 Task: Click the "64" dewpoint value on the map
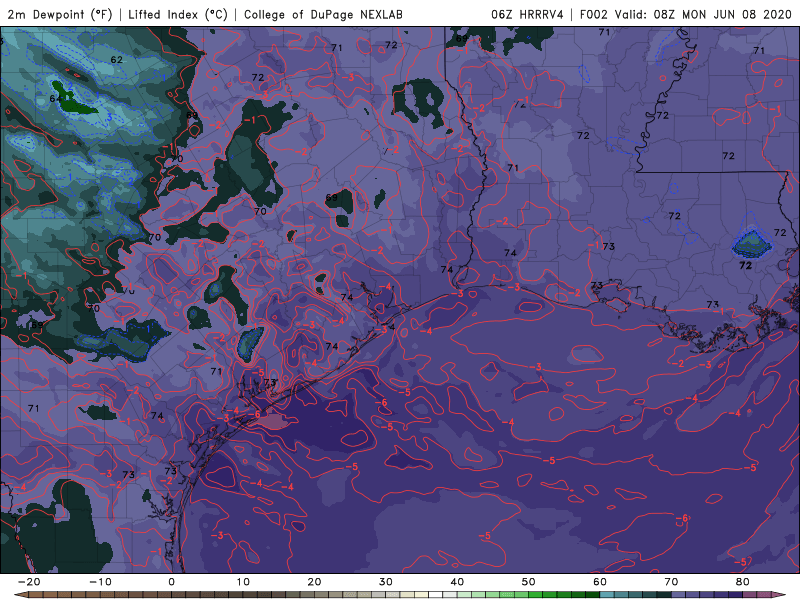pyautogui.click(x=56, y=98)
